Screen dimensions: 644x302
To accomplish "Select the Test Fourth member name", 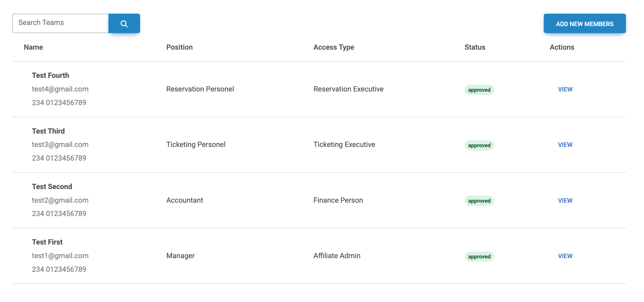I will (x=51, y=75).
